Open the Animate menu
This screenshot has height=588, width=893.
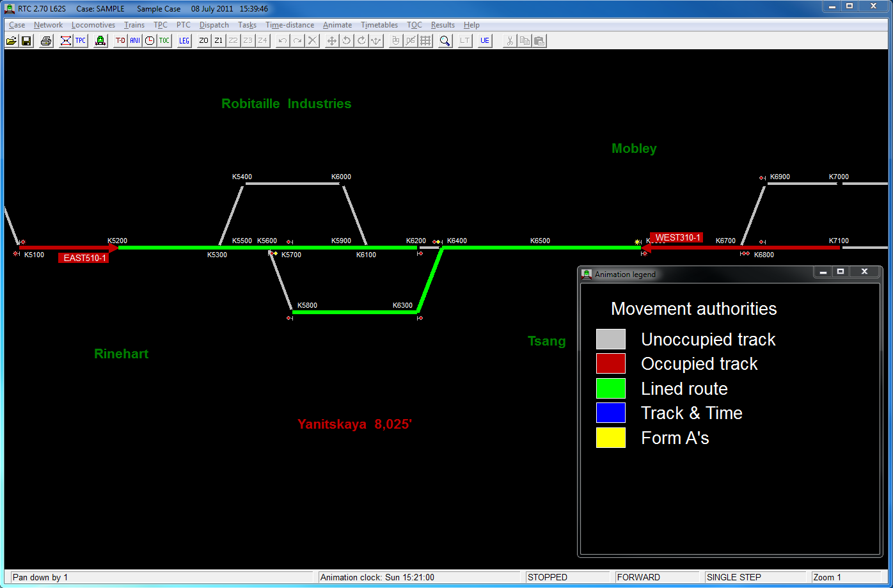point(337,25)
